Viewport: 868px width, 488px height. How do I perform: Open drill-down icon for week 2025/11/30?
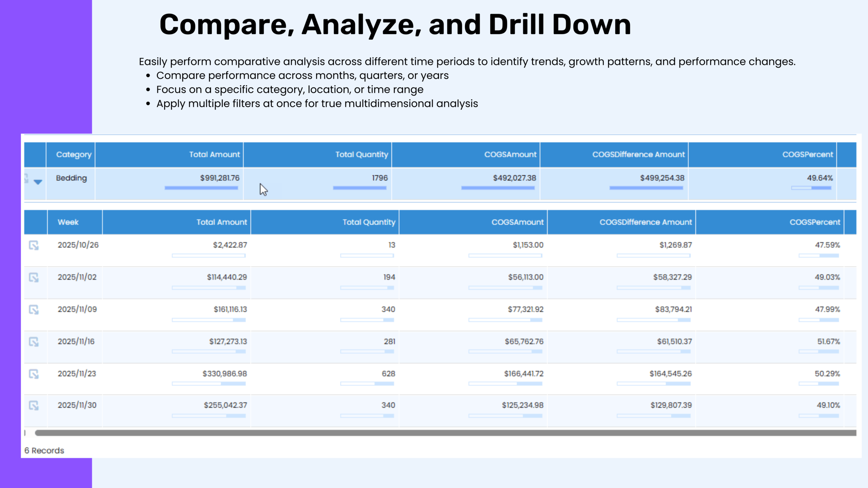[34, 405]
